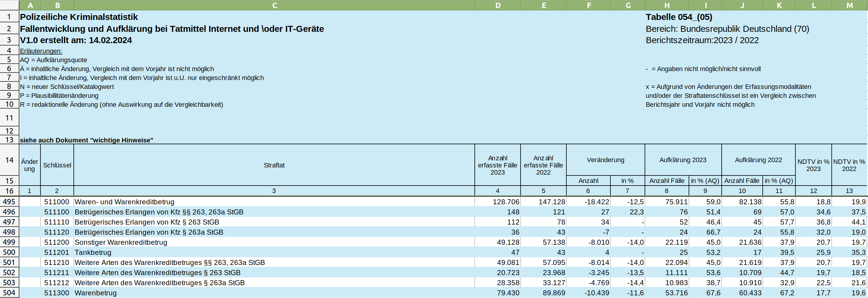
Task: Click 'NDTV in % 2022' heading
Action: click(x=849, y=165)
